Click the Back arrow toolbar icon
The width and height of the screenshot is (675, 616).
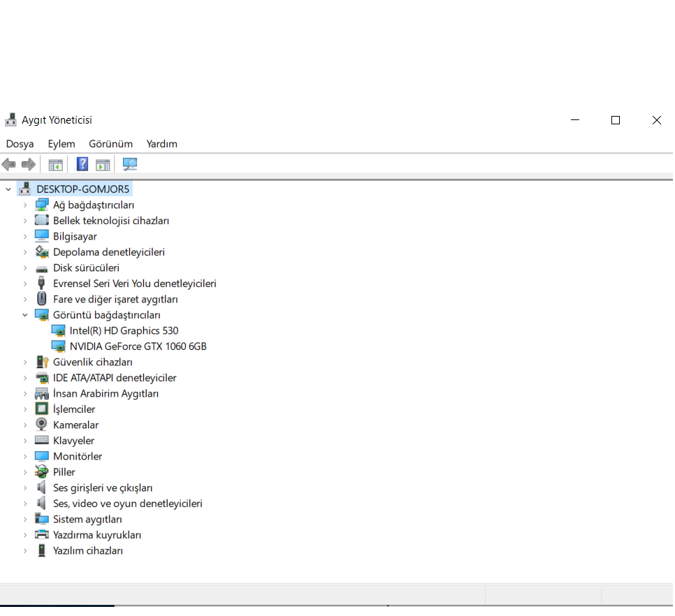[8, 164]
